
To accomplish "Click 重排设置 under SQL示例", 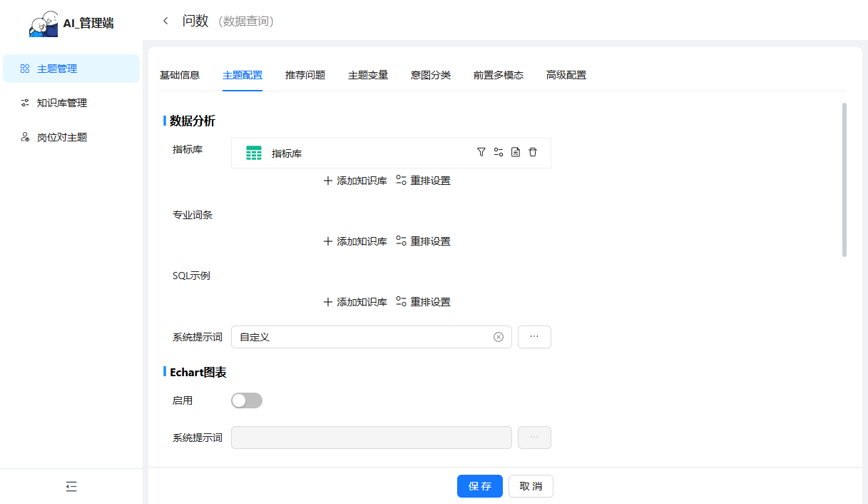I will (x=424, y=302).
